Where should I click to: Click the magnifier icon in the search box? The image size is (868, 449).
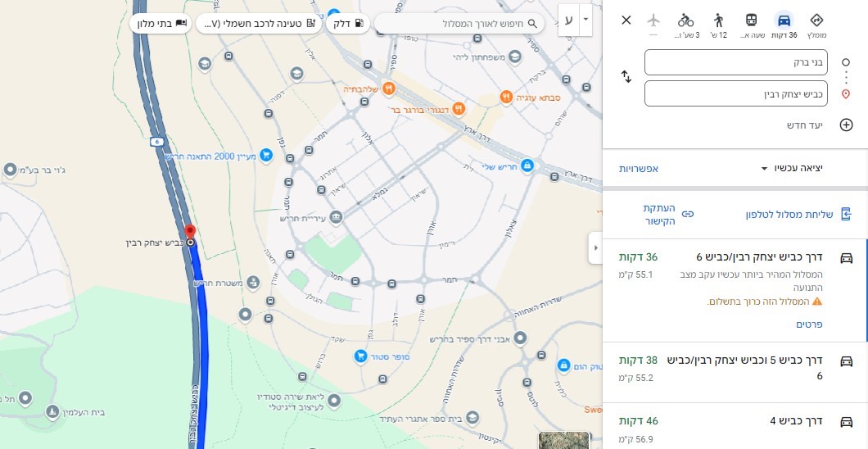532,24
